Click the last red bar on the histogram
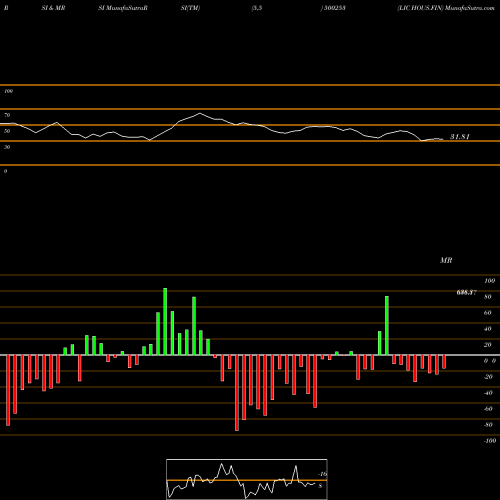500x500 pixels. pyautogui.click(x=444, y=362)
